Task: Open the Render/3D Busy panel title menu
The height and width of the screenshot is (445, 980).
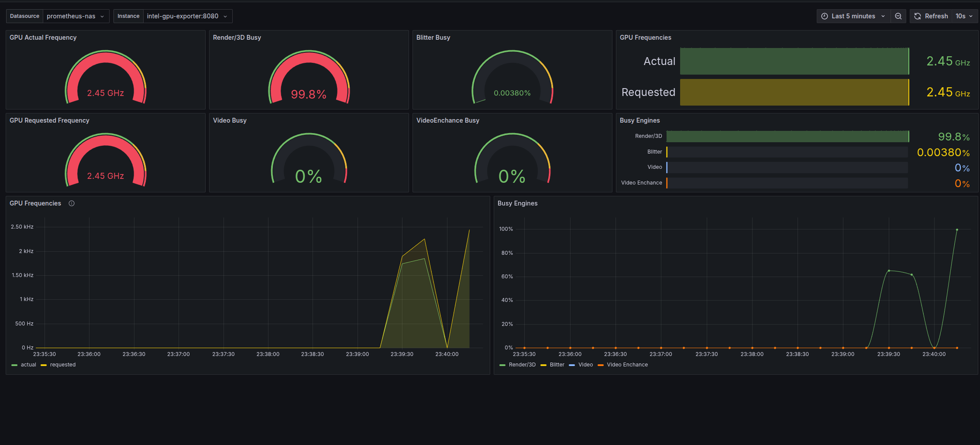Action: point(237,38)
